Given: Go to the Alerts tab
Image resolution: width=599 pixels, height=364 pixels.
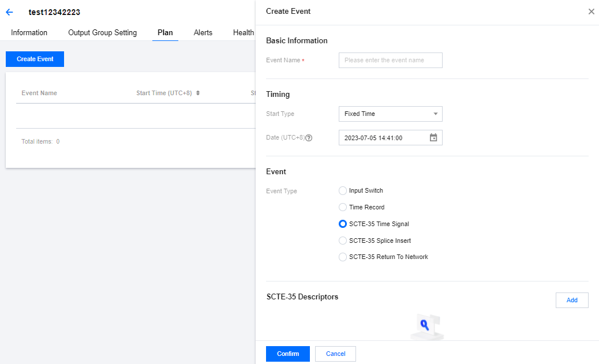Looking at the screenshot, I should click(203, 33).
